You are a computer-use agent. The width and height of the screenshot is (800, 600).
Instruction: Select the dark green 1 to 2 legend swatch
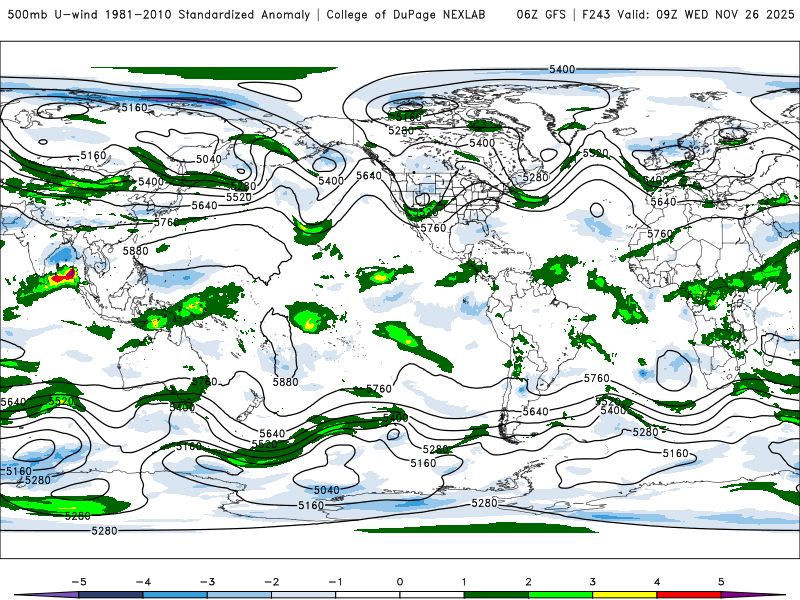(496, 595)
